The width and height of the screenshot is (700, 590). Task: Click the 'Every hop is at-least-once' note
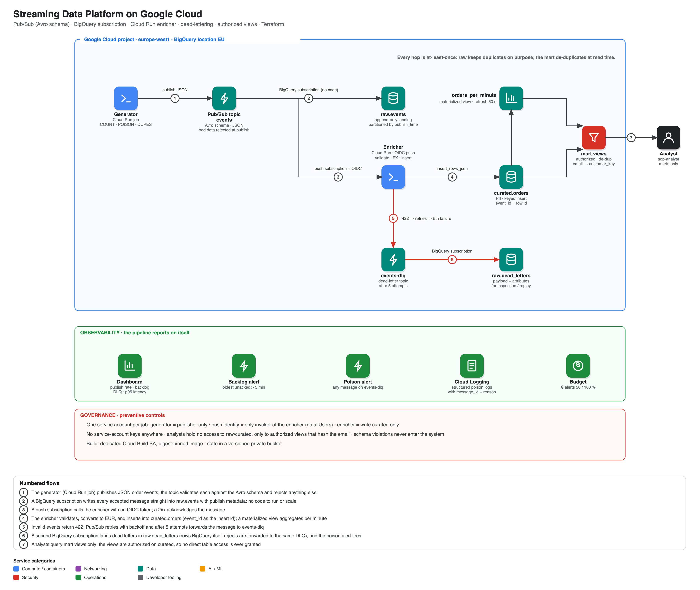point(506,58)
